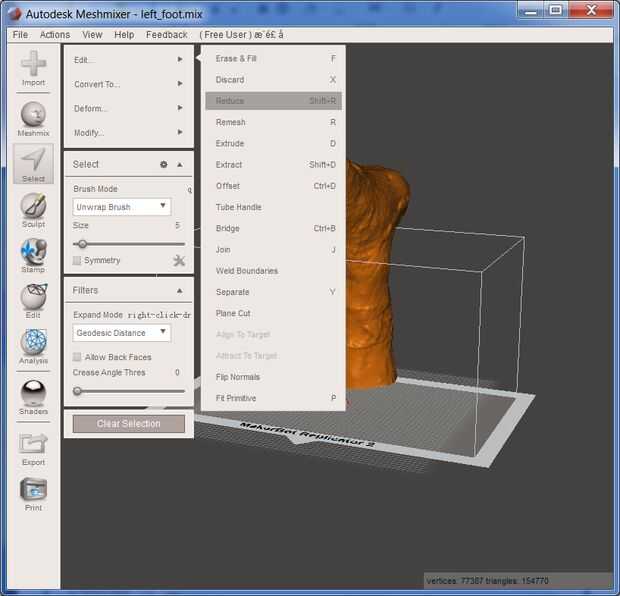
Task: Click the Clear Selection button
Action: point(129,424)
